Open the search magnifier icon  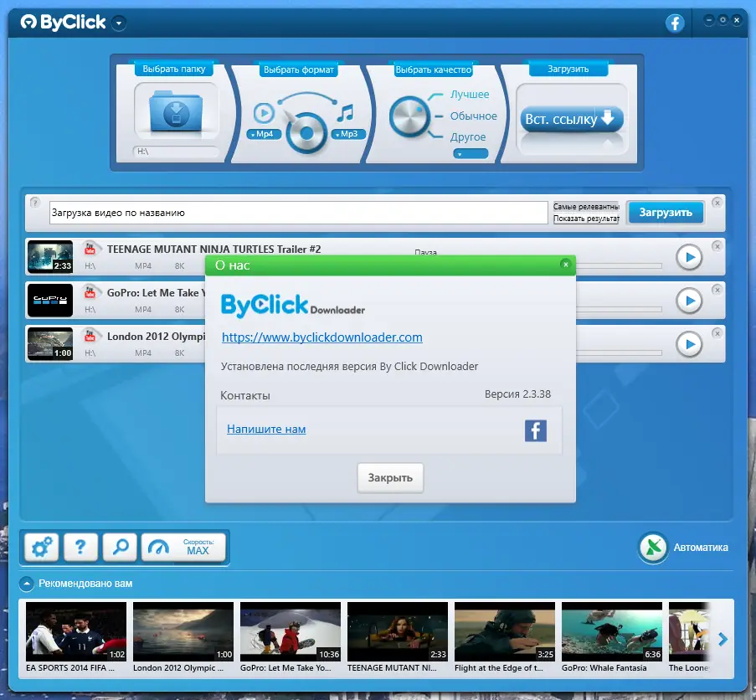click(x=119, y=547)
